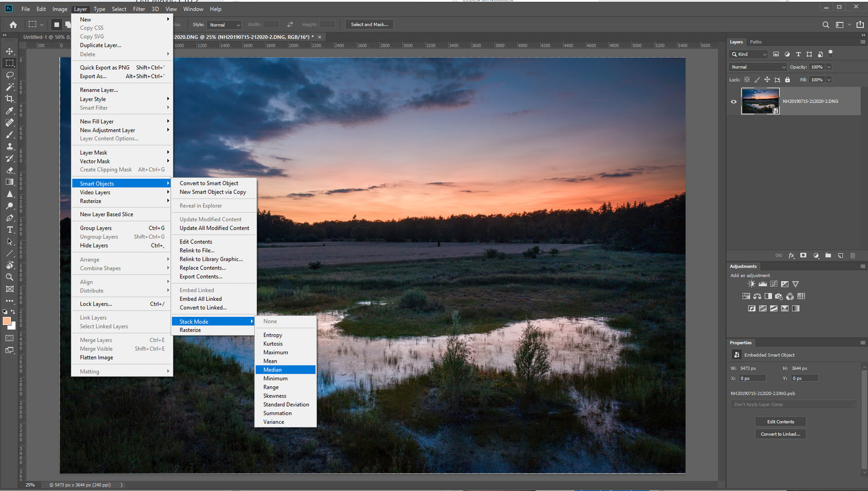Open the Opacity slider dropdown arrow
The width and height of the screenshot is (868, 491).
coord(829,67)
